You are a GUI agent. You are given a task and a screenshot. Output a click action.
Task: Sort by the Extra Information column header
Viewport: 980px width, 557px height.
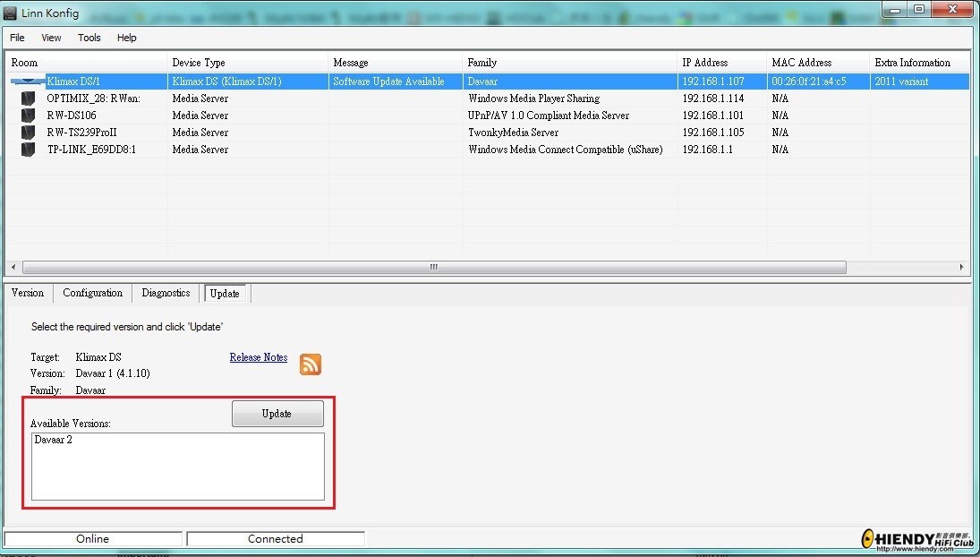tap(919, 63)
